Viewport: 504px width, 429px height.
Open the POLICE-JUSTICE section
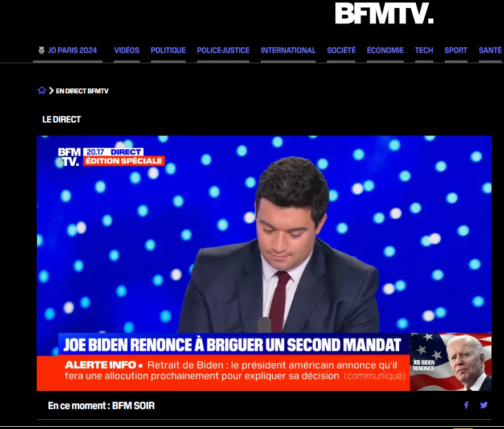tap(223, 51)
